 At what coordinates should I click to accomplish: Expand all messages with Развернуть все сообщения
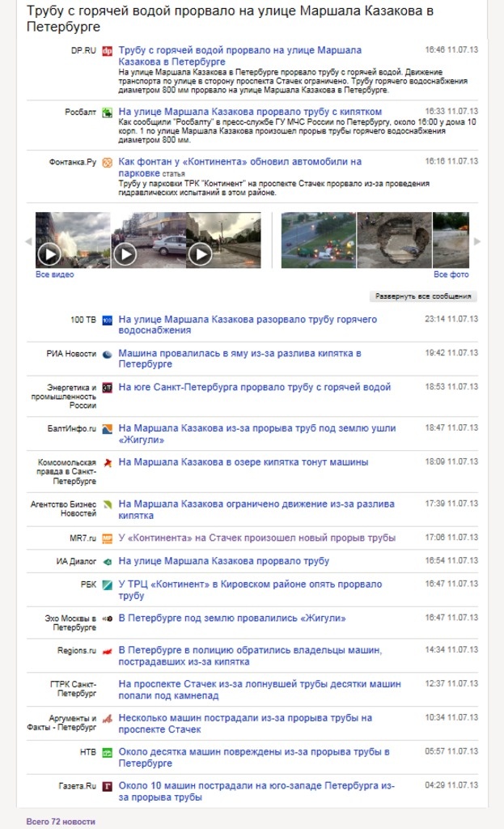423,297
